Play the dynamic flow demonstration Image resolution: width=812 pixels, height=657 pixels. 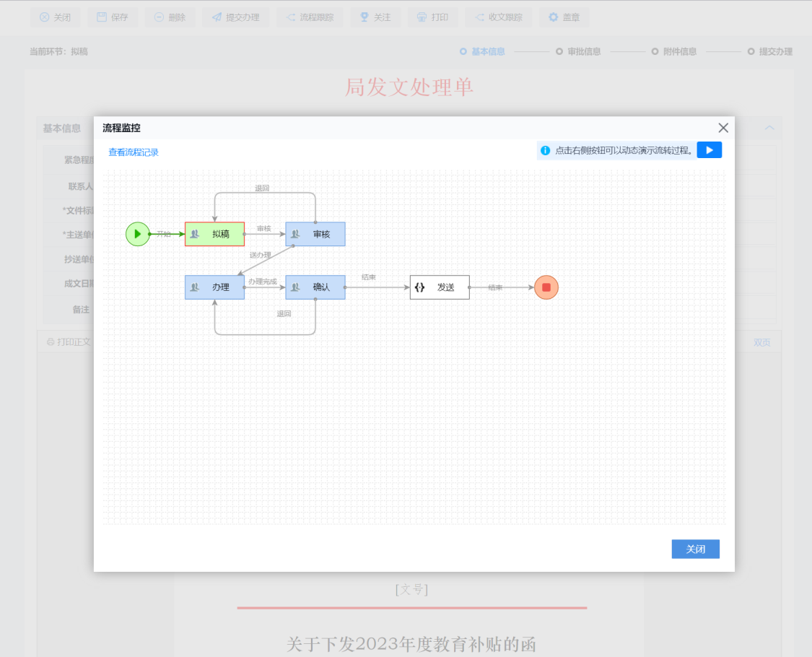pos(709,150)
